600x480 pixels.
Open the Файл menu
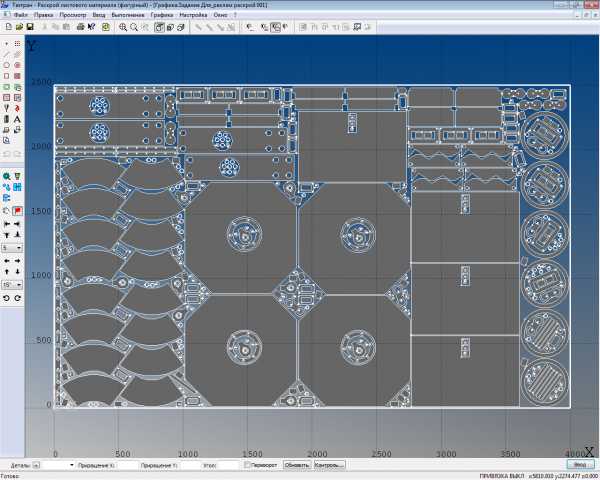coord(21,15)
